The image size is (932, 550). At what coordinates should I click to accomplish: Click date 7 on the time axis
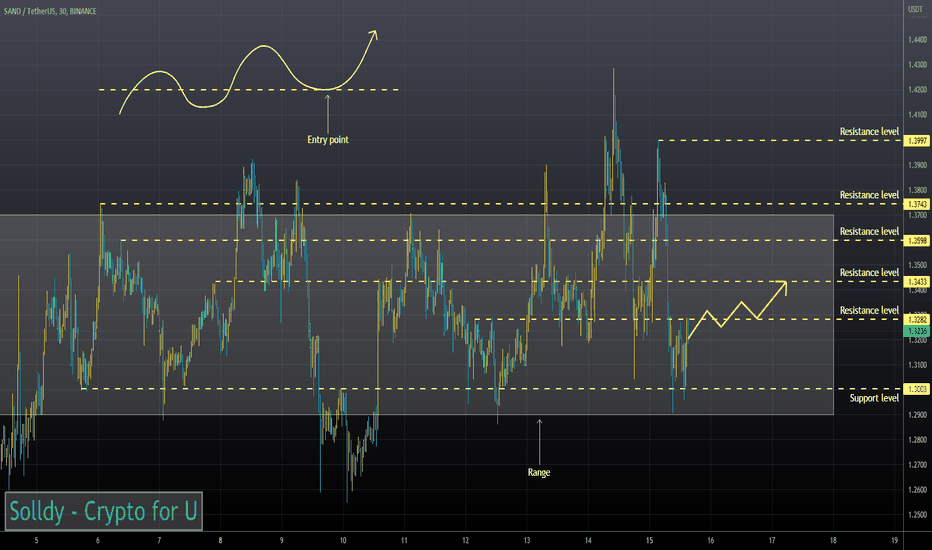[x=159, y=540]
